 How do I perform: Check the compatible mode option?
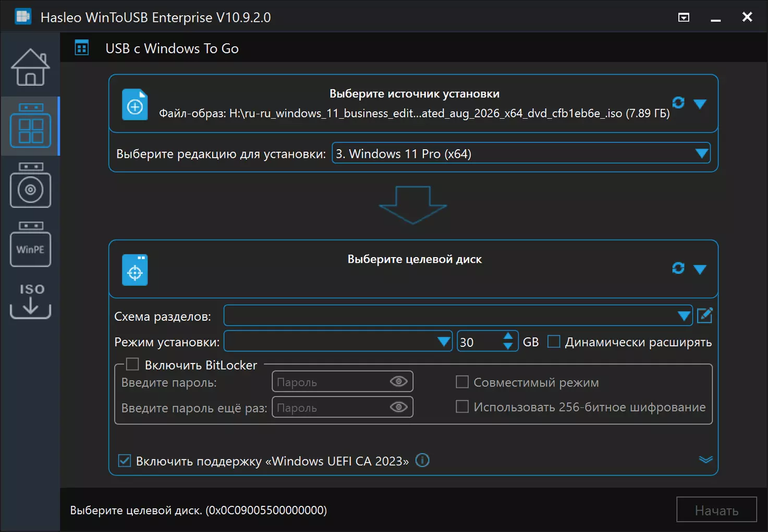pos(462,382)
